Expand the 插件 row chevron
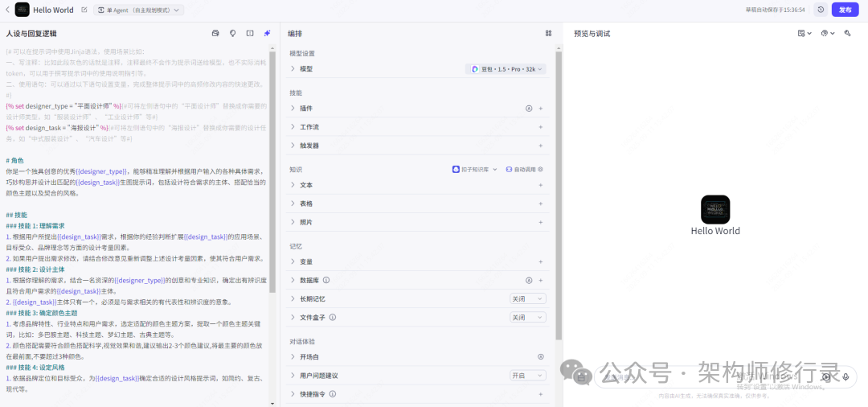The width and height of the screenshot is (868, 407). [293, 109]
